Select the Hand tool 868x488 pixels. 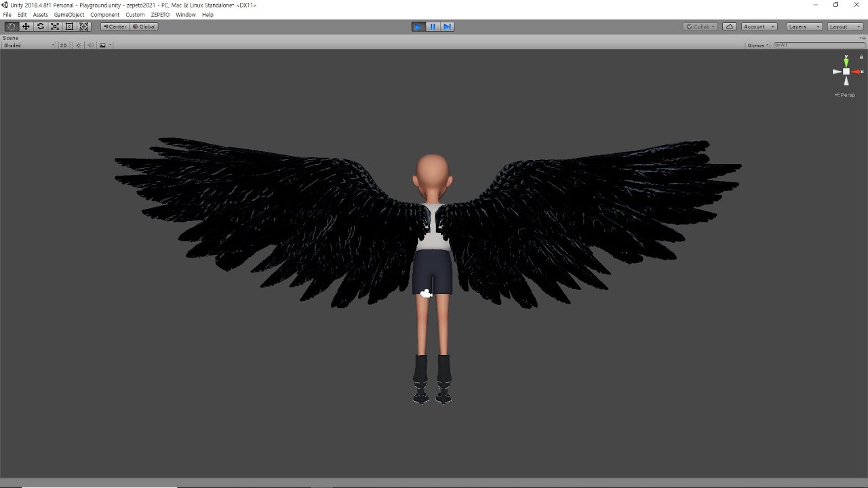12,26
